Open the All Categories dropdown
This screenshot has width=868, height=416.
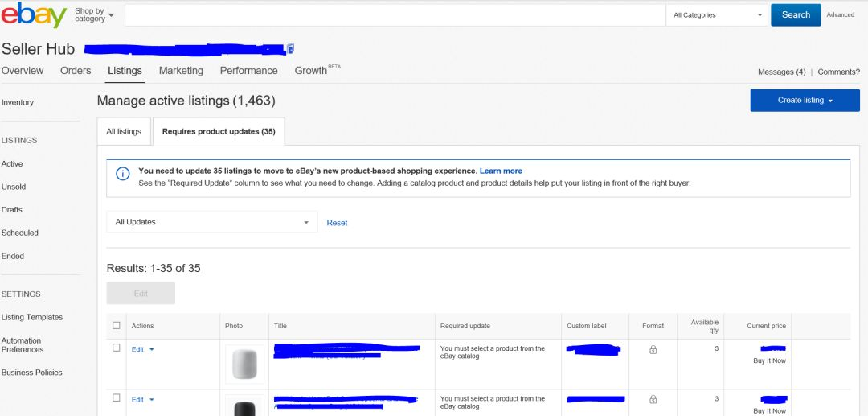point(717,15)
